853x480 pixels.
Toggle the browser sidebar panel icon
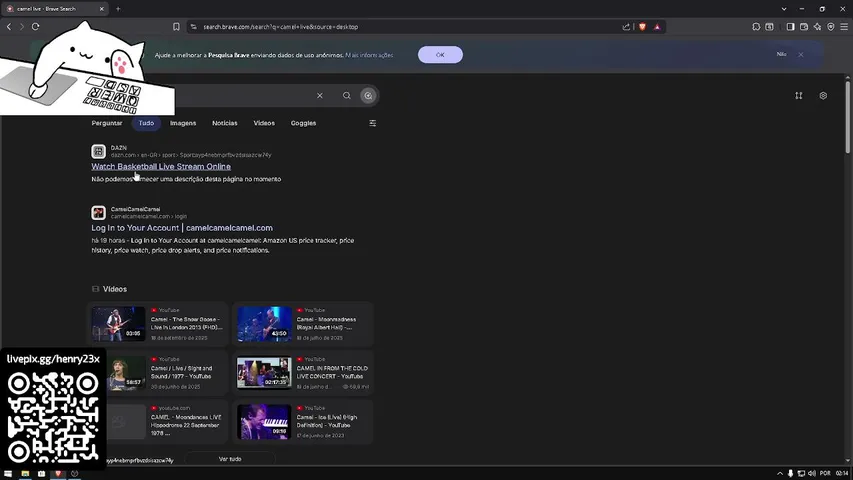coord(790,27)
